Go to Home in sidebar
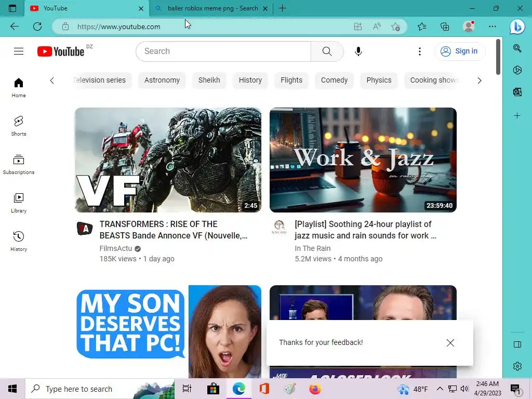 click(19, 87)
